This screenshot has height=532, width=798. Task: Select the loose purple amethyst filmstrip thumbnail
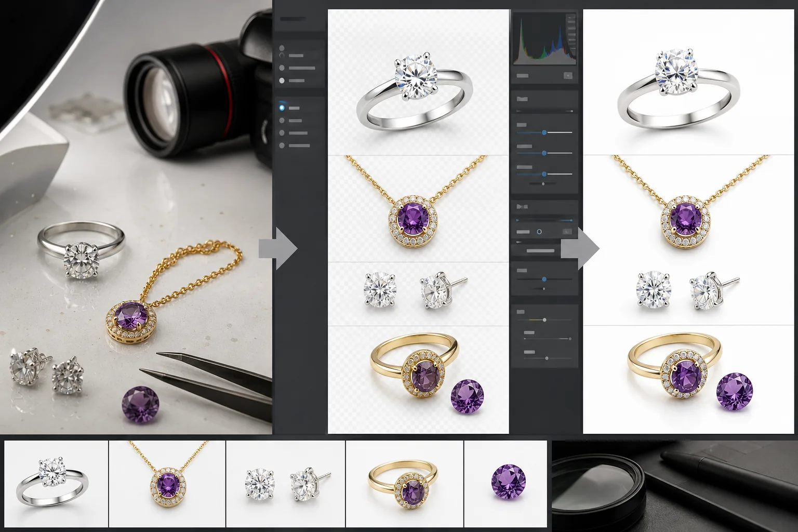tap(506, 484)
